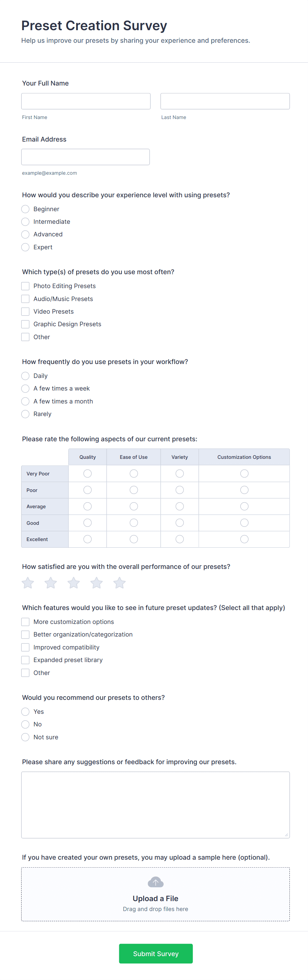The height and width of the screenshot is (980, 308).
Task: Rate Customization Options as Very Poor
Action: (x=244, y=473)
